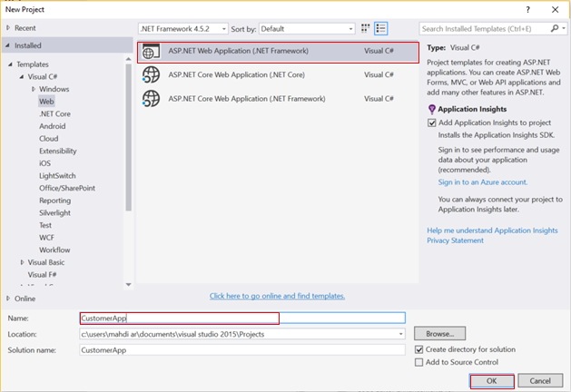Select the Cloud category
571x392 pixels.
(x=48, y=139)
